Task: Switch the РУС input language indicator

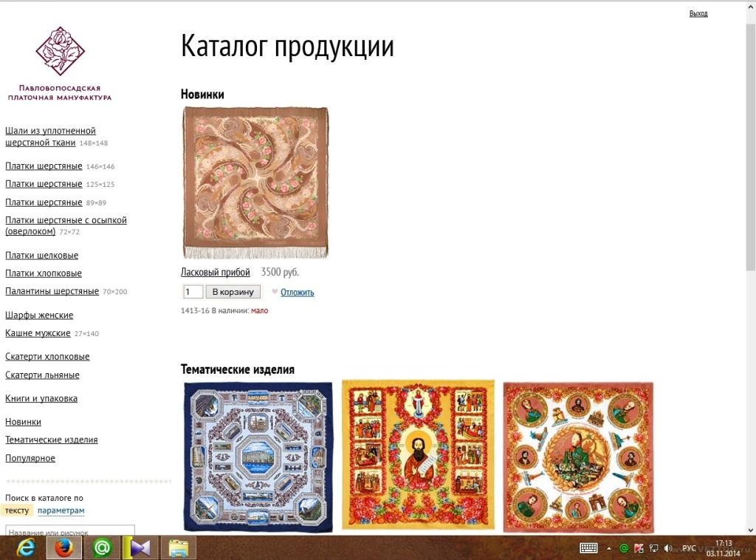Action: coord(688,548)
